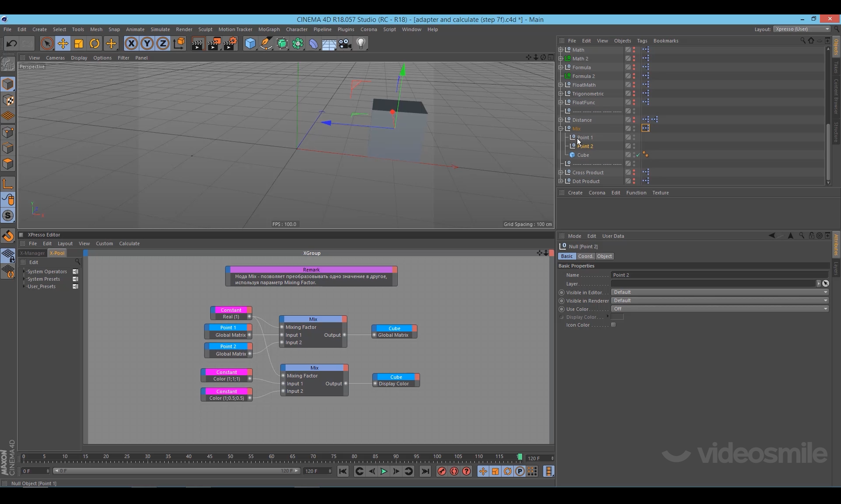Toggle Point 1 editor visibility dot
This screenshot has width=841, height=504.
pos(634,136)
